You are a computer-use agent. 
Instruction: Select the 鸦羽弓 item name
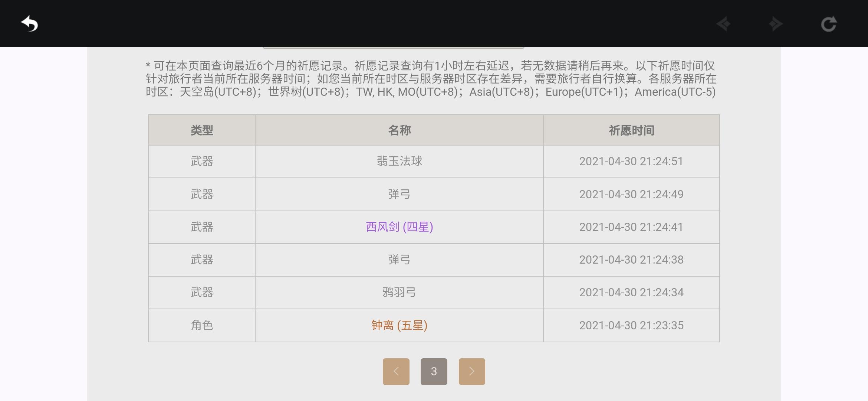click(400, 293)
